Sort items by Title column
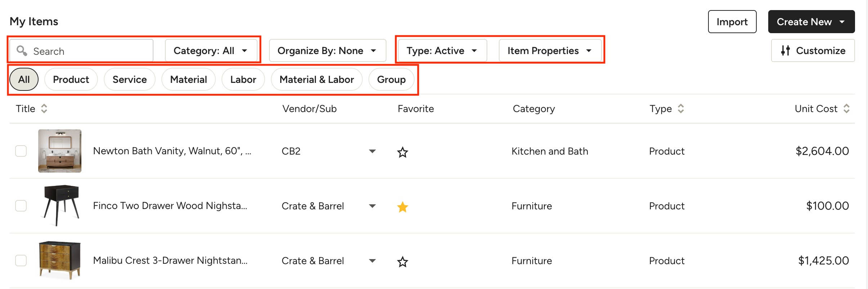 click(x=44, y=108)
